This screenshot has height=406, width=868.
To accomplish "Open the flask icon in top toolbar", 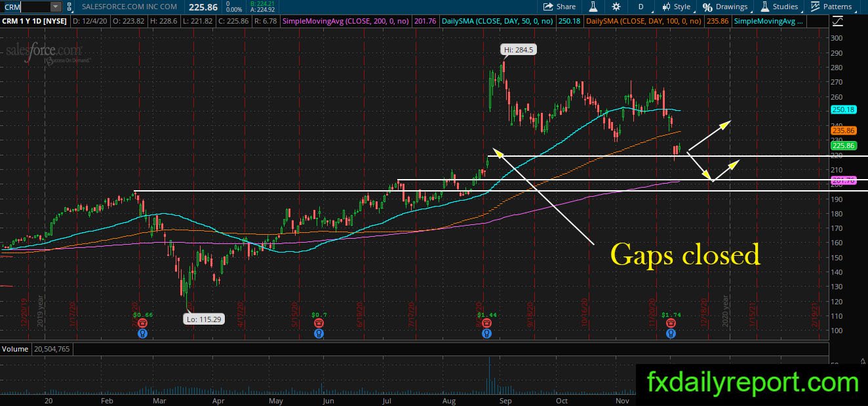I will click(x=593, y=7).
